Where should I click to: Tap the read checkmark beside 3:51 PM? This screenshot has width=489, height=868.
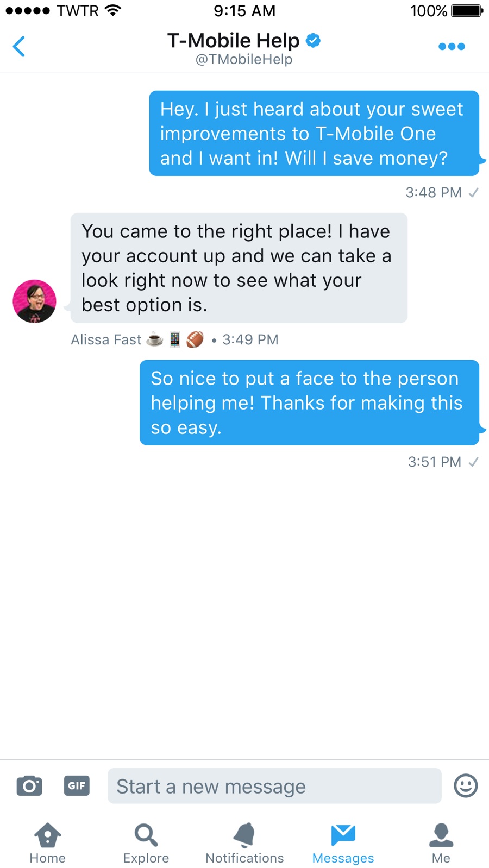tap(473, 462)
